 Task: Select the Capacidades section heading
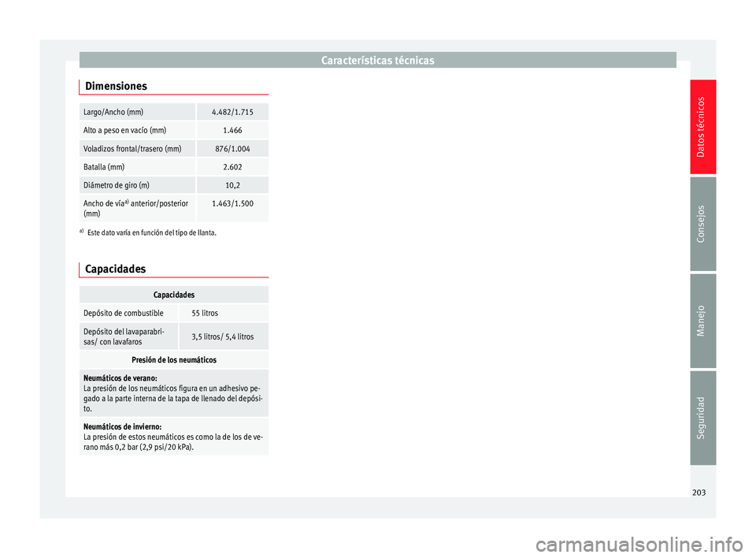(115, 269)
